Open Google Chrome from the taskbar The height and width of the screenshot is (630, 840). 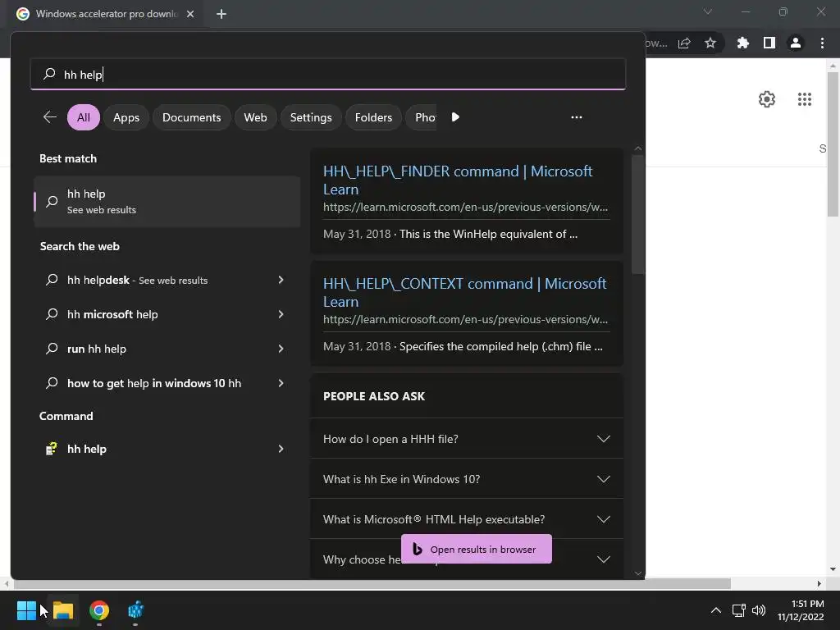pos(99,610)
